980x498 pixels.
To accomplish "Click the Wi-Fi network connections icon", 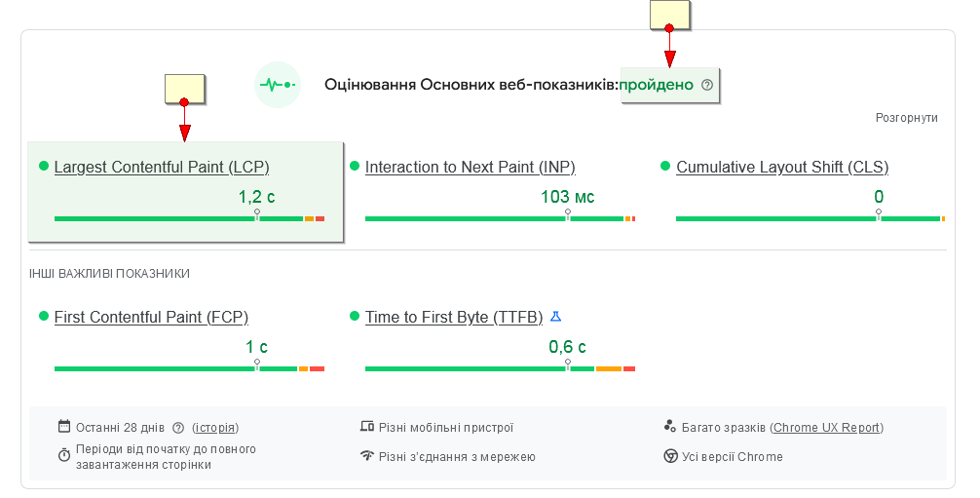I will point(367,456).
